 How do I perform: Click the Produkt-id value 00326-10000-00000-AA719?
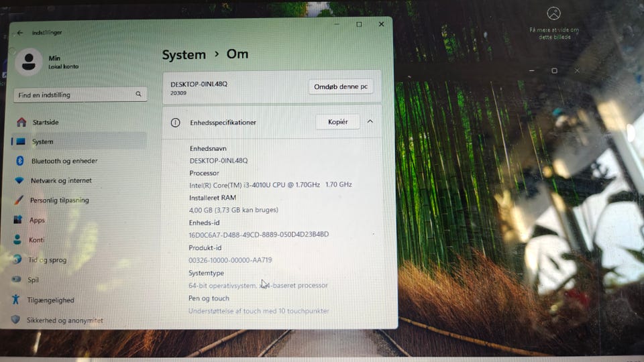tap(230, 260)
